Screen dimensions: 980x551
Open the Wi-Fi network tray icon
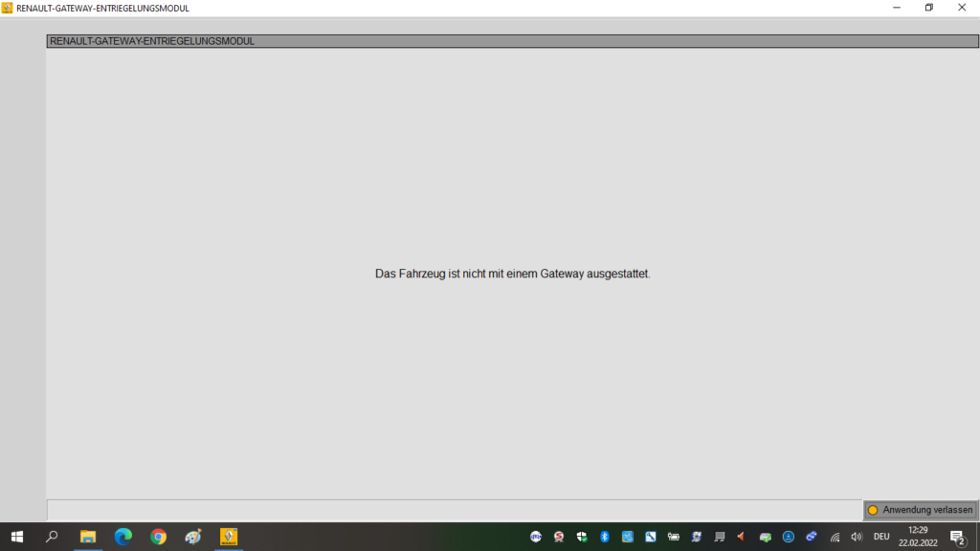point(835,537)
